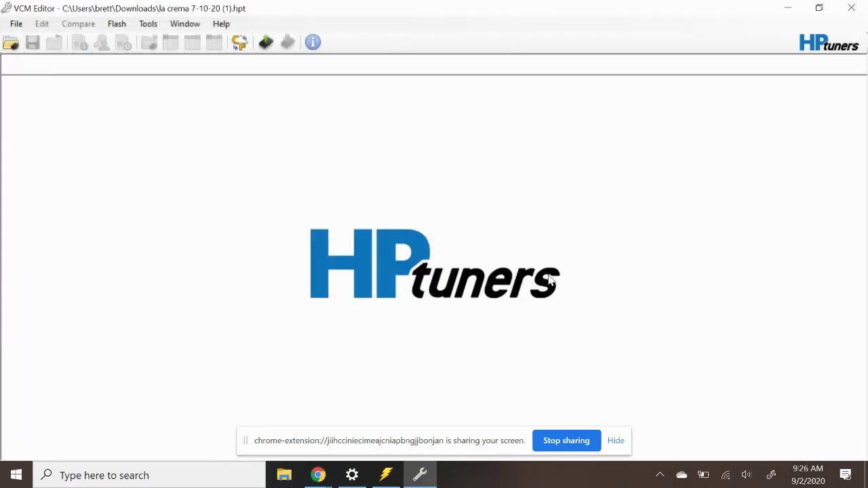Click the green arrow read vehicle icon
Image resolution: width=868 pixels, height=488 pixels.
coord(266,43)
